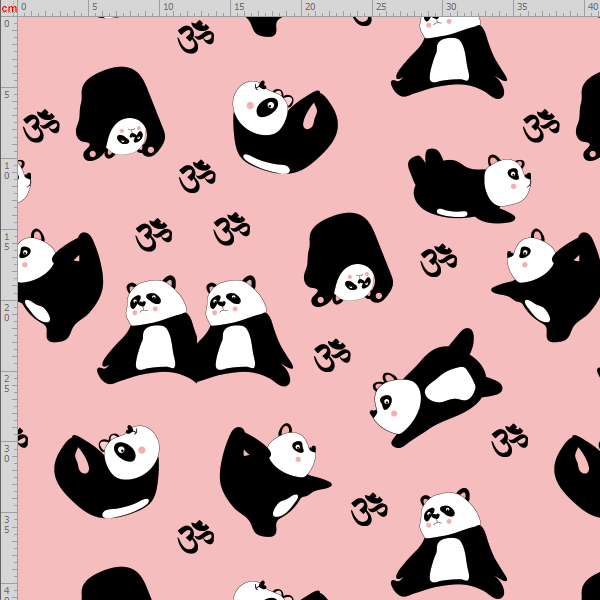Click the 15 mark on the vertical ruler
This screenshot has width=600, height=600.
7,242
